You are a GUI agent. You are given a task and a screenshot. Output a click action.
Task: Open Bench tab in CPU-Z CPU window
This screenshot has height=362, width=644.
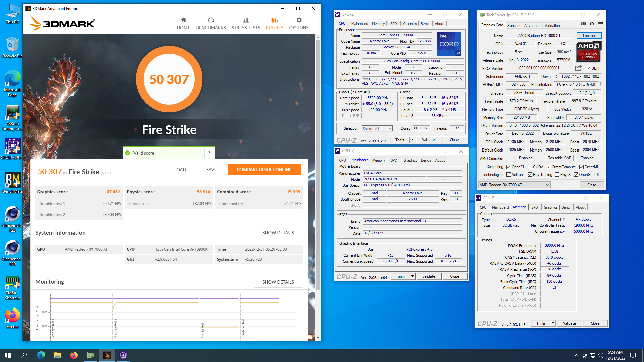(425, 24)
